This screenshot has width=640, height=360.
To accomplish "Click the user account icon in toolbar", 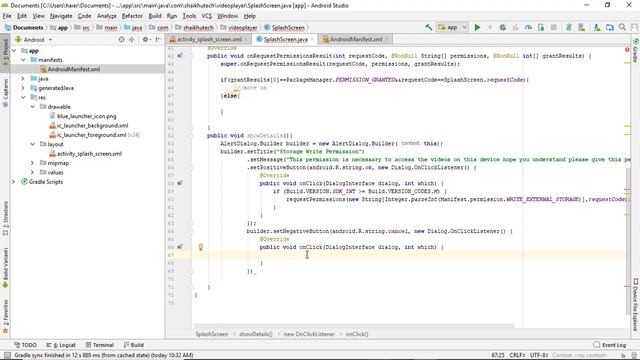I will (x=634, y=27).
